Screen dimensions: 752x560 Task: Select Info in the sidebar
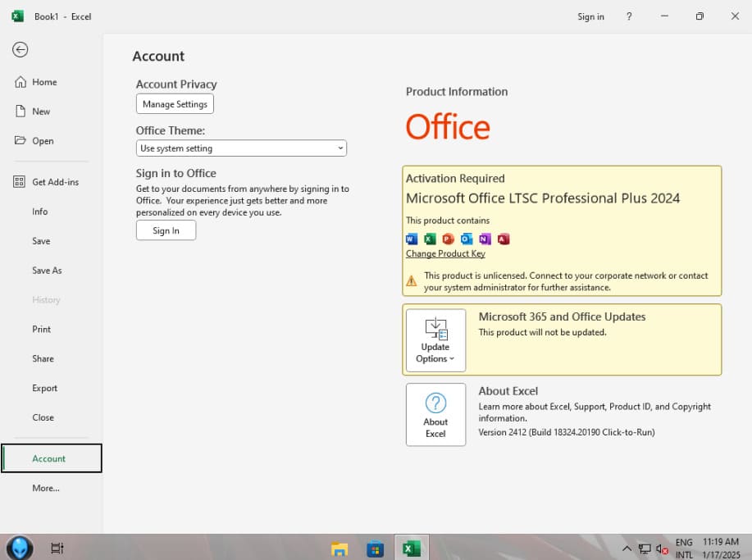pyautogui.click(x=40, y=212)
